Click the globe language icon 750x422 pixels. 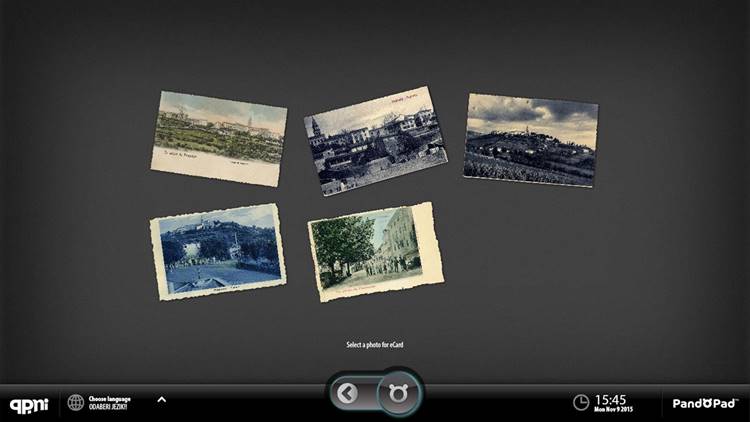pyautogui.click(x=76, y=402)
